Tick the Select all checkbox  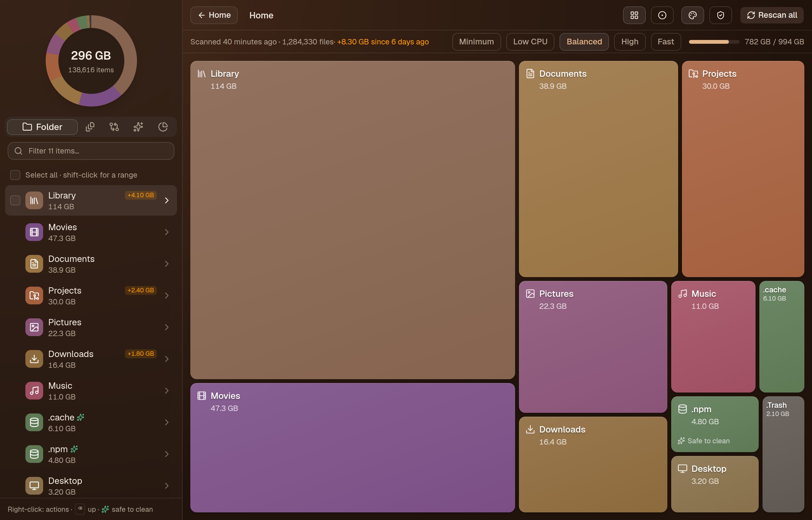click(15, 175)
